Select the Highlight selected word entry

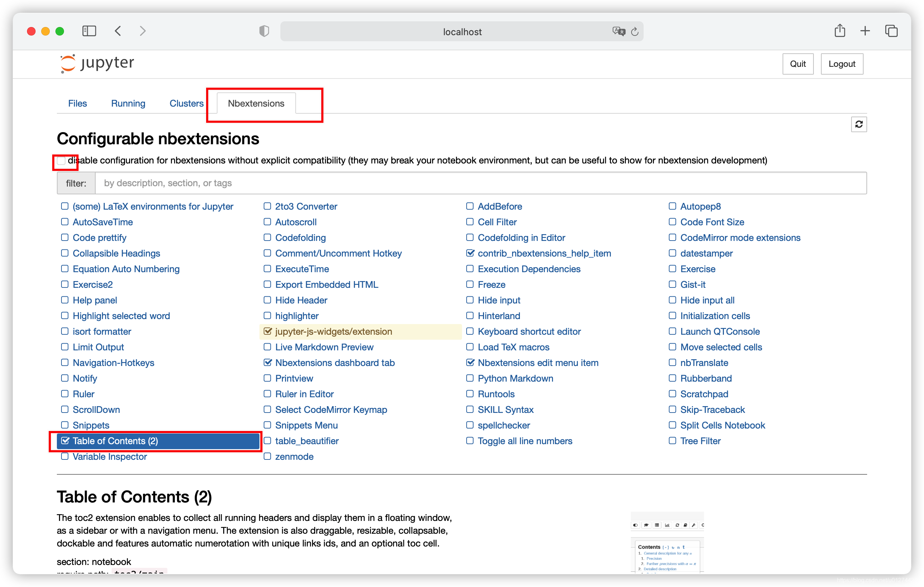[x=121, y=316]
